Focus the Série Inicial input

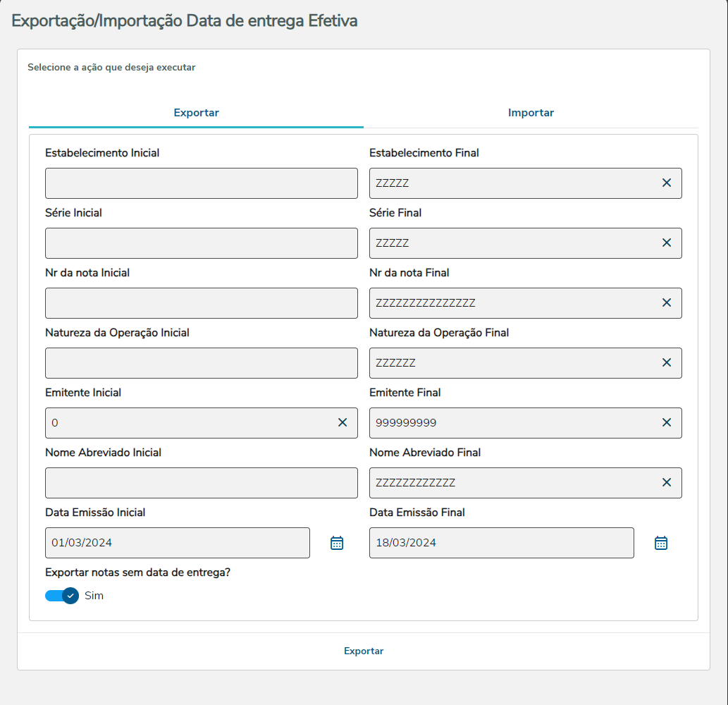(201, 243)
